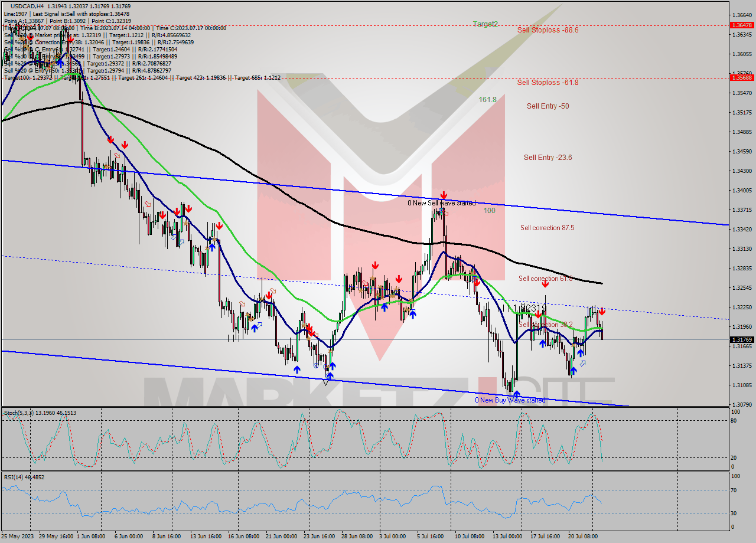Click blue arrow above 'New Buy Wave started'

tap(516, 394)
